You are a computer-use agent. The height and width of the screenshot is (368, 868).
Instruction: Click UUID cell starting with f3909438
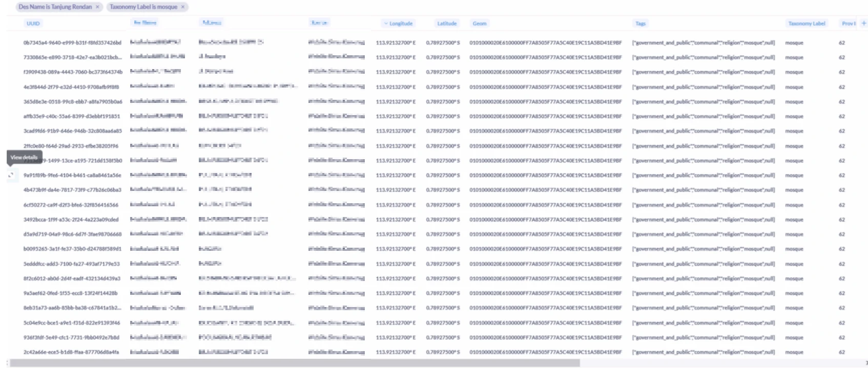click(x=73, y=72)
